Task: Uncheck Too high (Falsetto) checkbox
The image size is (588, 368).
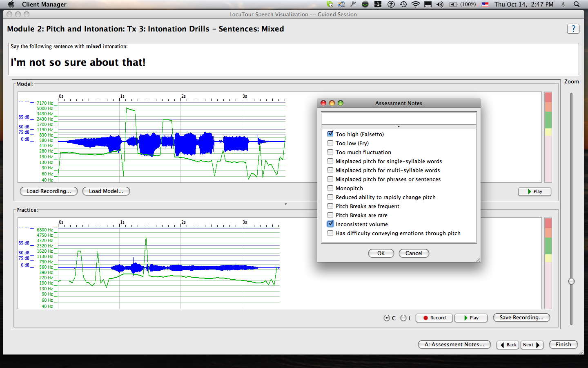Action: click(330, 134)
